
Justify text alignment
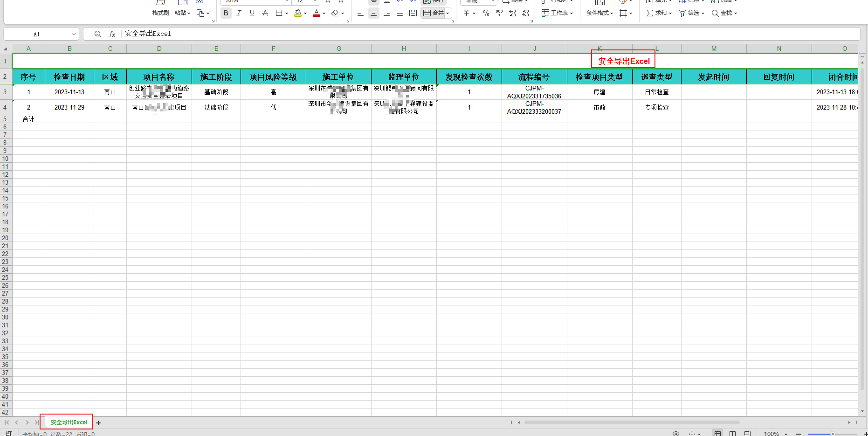[400, 13]
